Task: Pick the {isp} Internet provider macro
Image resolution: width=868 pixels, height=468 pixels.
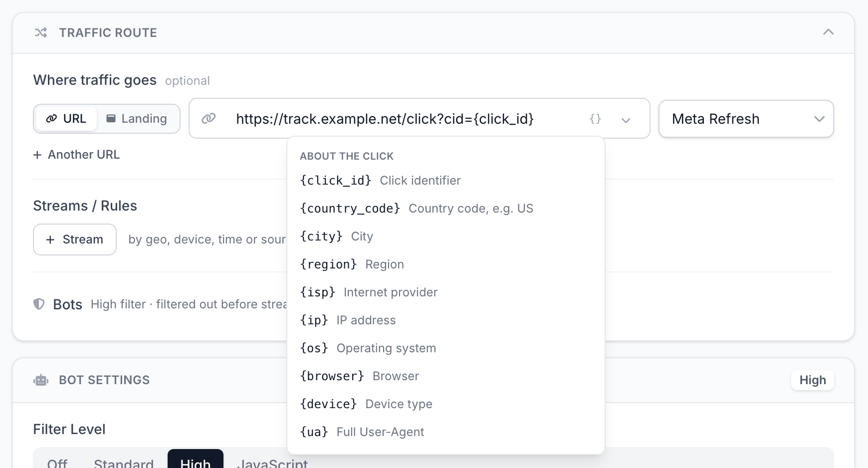Action: [445, 292]
